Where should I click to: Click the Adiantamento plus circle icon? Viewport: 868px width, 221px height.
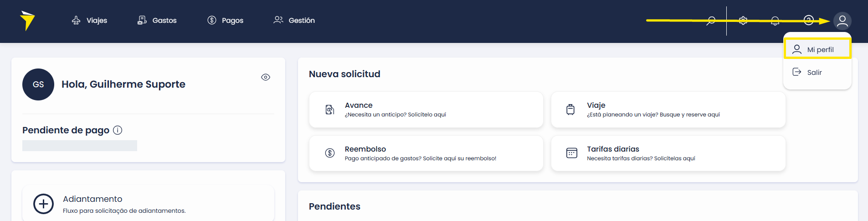[x=43, y=204]
